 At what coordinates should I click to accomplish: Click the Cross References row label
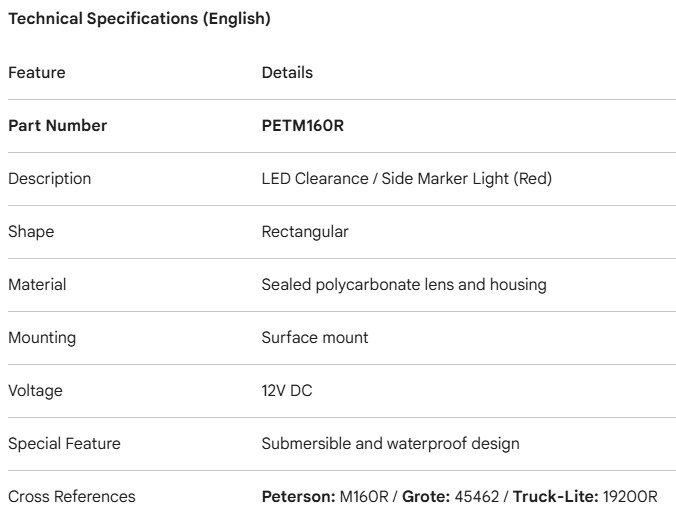71,497
